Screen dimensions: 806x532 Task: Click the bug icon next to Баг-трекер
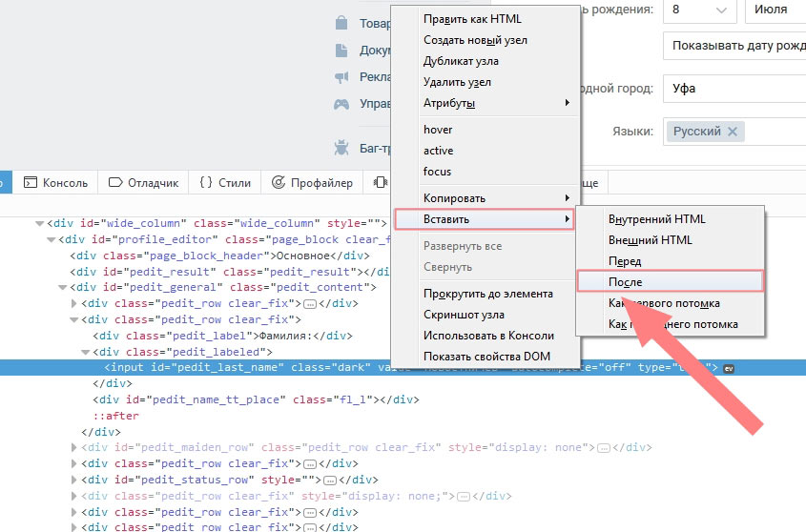click(341, 148)
